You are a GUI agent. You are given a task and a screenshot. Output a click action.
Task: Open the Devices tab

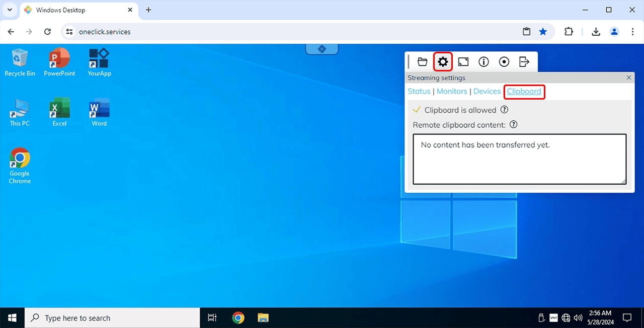coord(487,92)
